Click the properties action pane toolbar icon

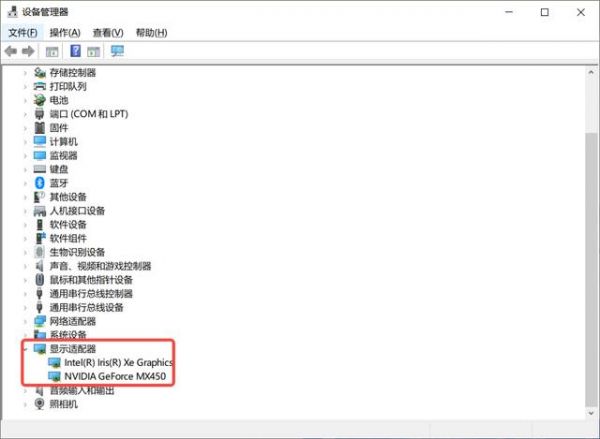click(93, 51)
